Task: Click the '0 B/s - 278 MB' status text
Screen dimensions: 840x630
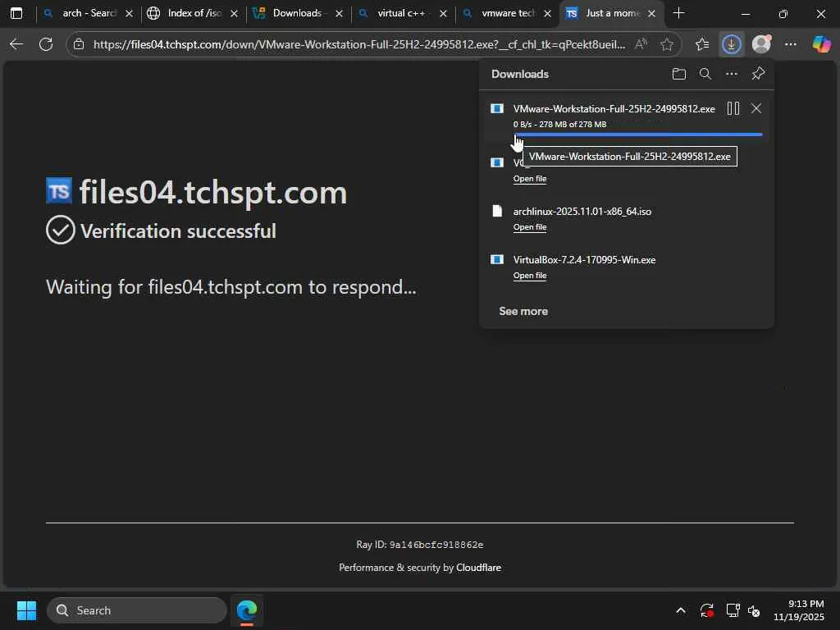Action: 559,125
